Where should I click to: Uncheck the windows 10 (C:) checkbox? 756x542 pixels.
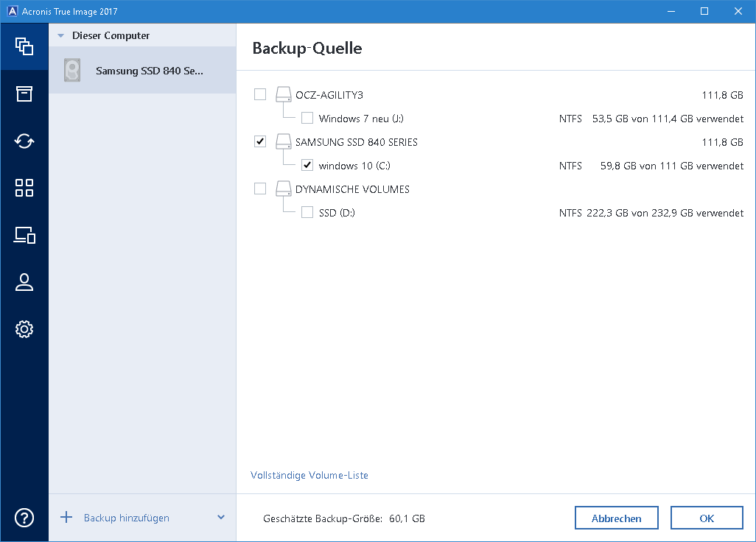[x=307, y=165]
